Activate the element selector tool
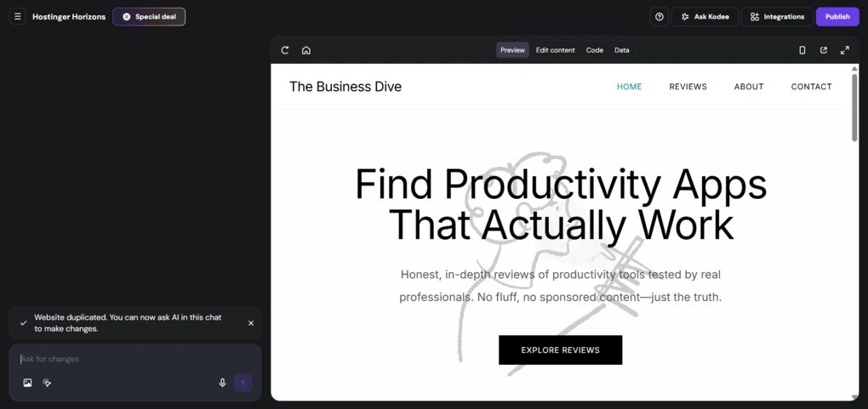 (48, 383)
